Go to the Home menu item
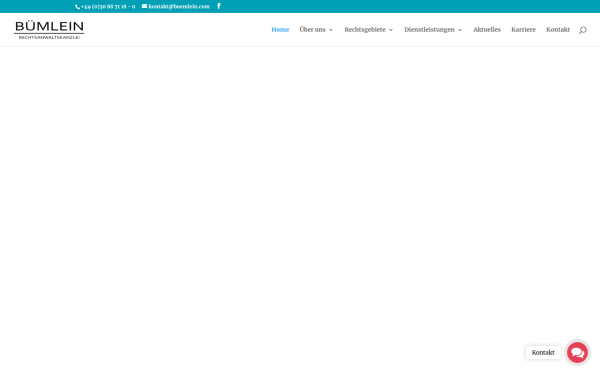Image resolution: width=600 pixels, height=375 pixels. [280, 30]
